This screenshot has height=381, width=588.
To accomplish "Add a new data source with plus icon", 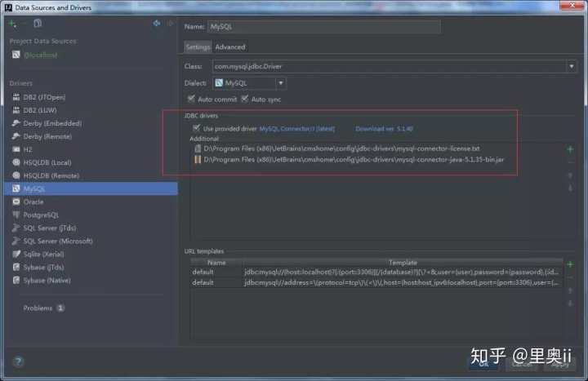I will click(12, 24).
